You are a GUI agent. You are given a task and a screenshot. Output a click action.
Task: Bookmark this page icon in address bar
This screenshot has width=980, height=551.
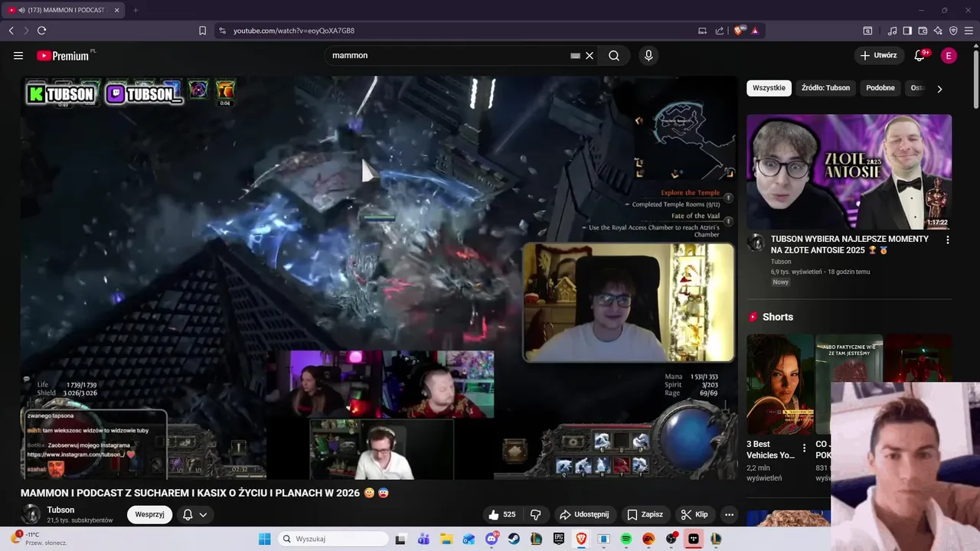click(x=202, y=31)
